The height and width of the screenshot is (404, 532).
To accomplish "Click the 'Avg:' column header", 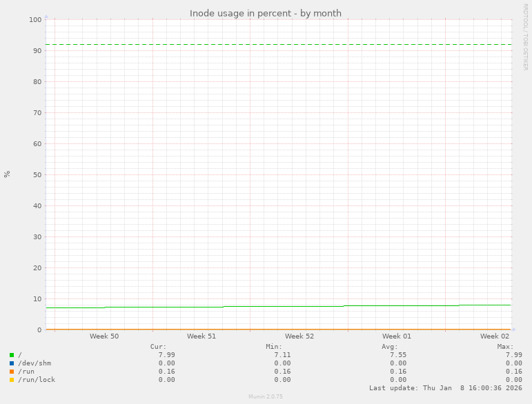I will 390,347.
